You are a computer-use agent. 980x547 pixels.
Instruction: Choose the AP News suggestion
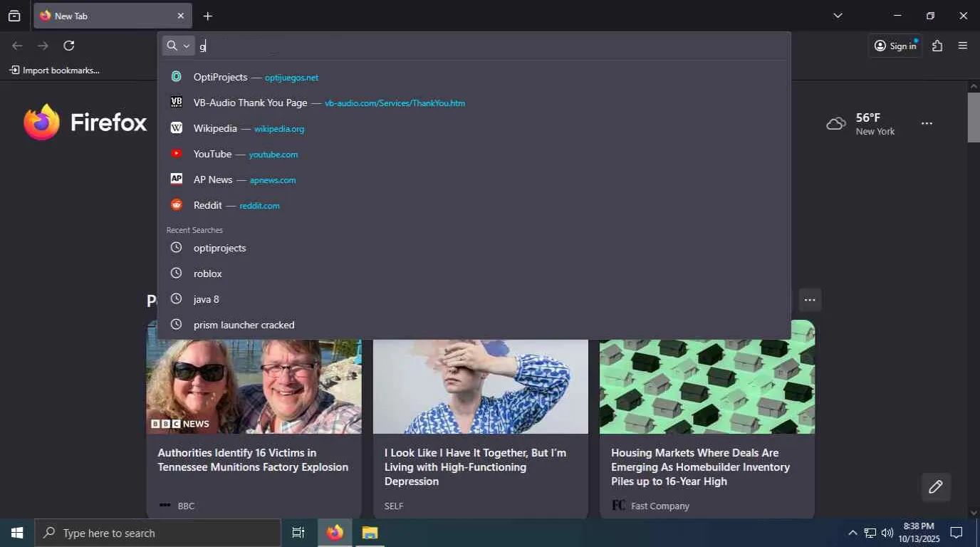pos(474,179)
